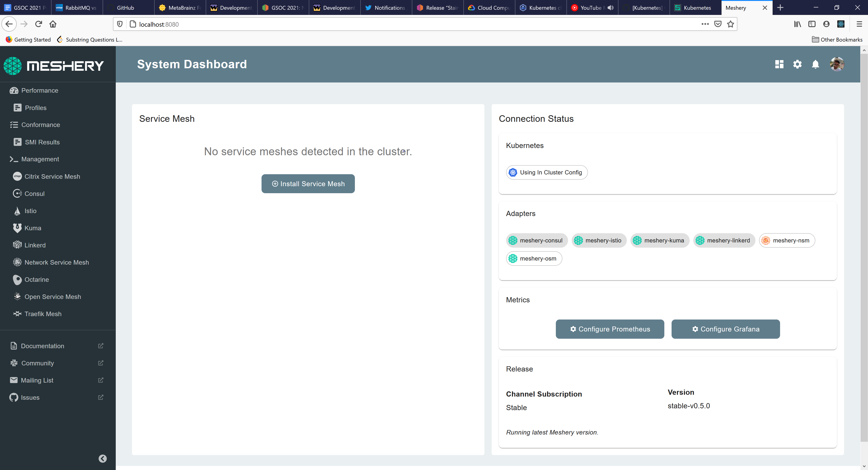868x470 pixels.
Task: Toggle Firefox sidebar view icon
Action: pos(812,24)
